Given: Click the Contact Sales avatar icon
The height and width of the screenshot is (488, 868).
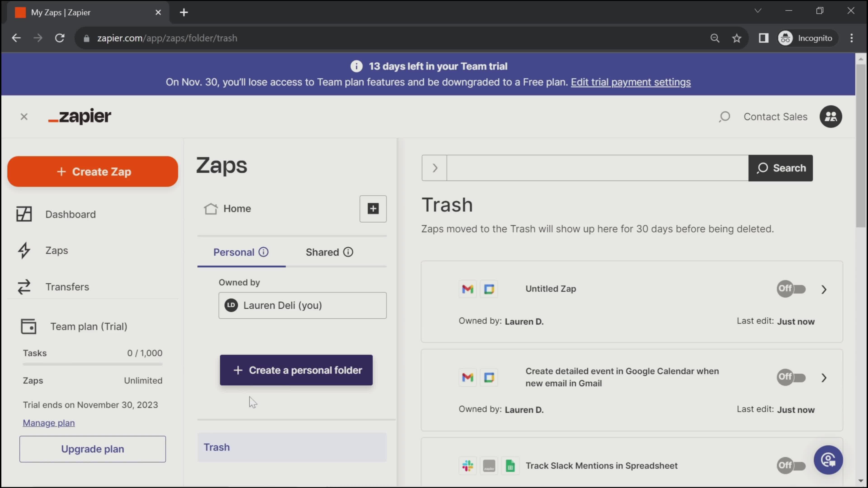Looking at the screenshot, I should [x=831, y=116].
